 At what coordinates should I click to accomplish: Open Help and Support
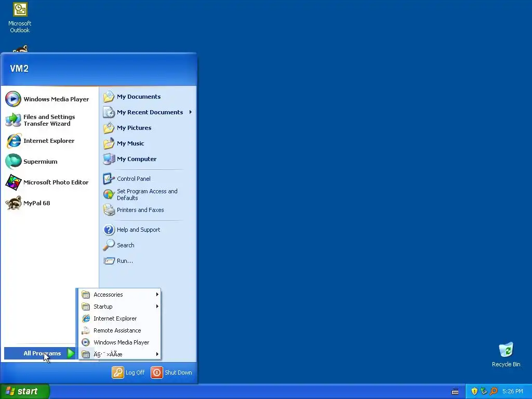148,230
